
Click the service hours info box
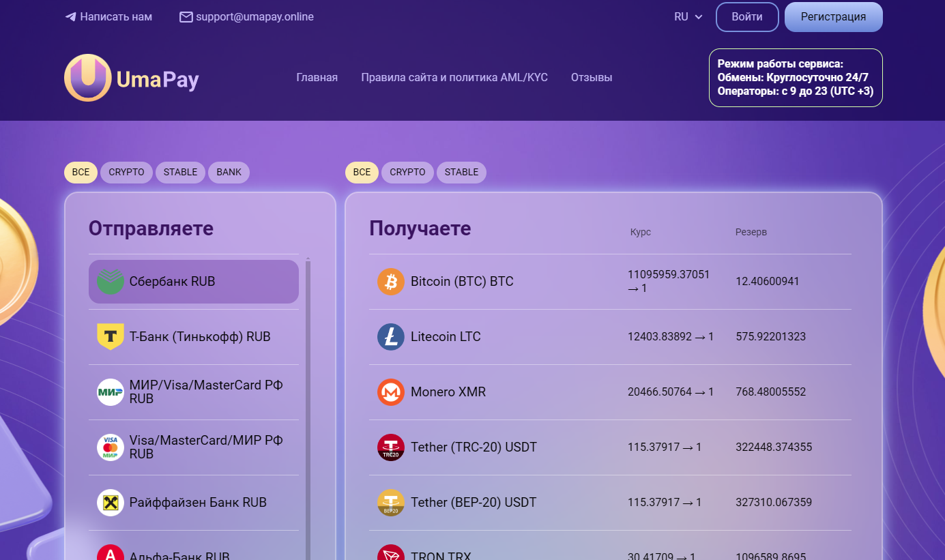(x=796, y=78)
